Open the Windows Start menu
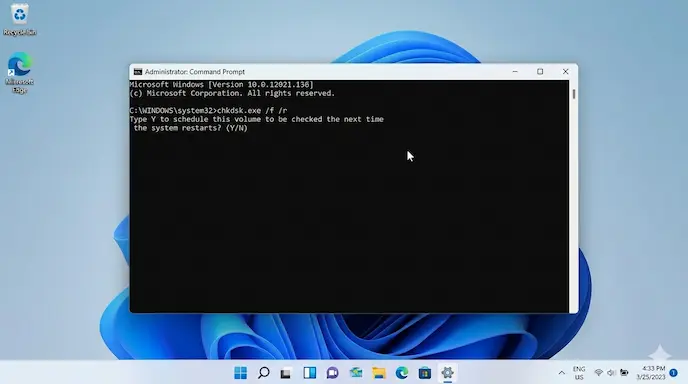 (240, 373)
